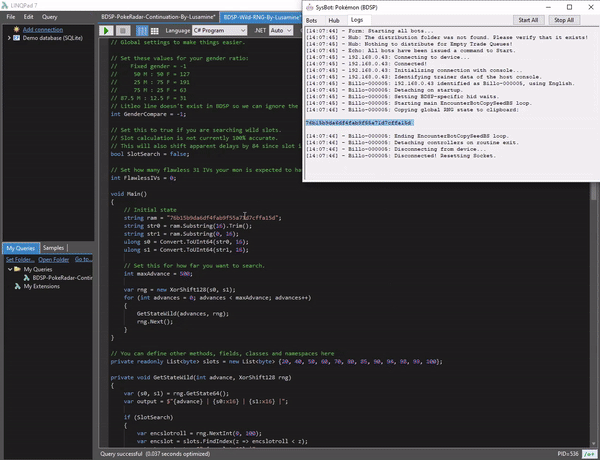Click the maxAdvance value 500

pyautogui.click(x=185, y=274)
